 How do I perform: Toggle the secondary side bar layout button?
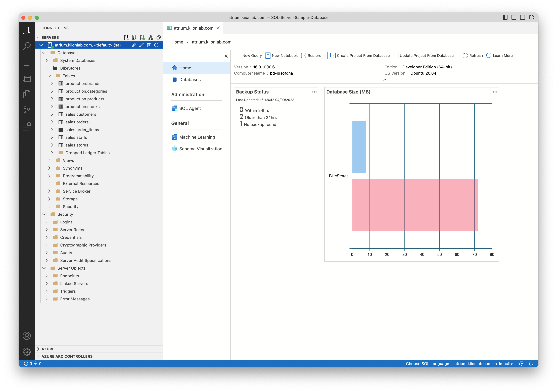(523, 17)
